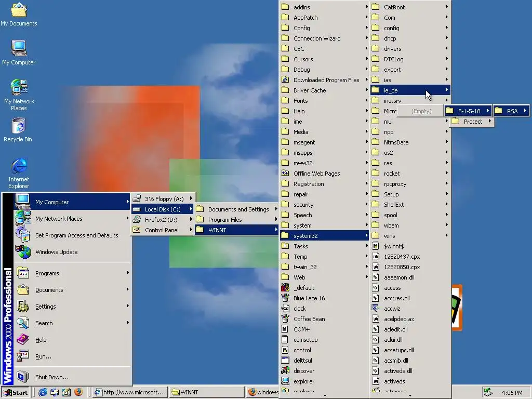This screenshot has width=532, height=399.
Task: Expand the Protect folder submenu arrow
Action: [489, 121]
